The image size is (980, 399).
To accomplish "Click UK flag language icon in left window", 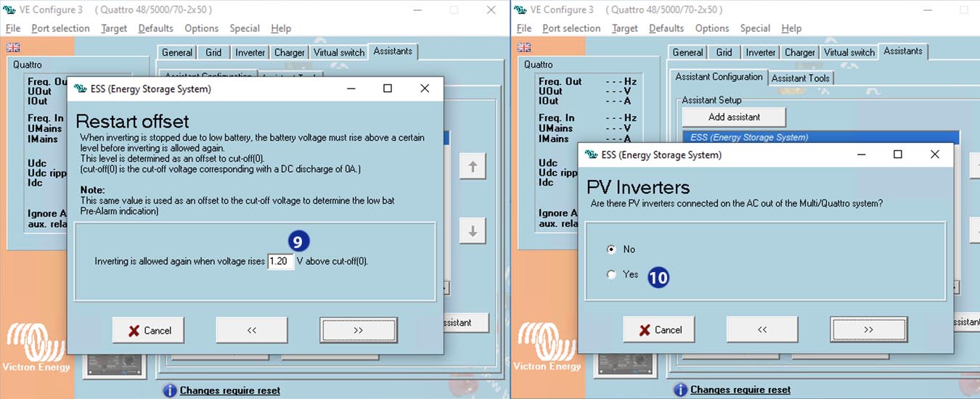I will [13, 47].
